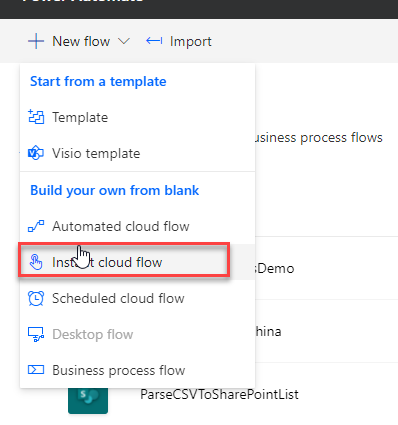This screenshot has height=425, width=398.
Task: Click the Visio template icon
Action: pos(36,153)
